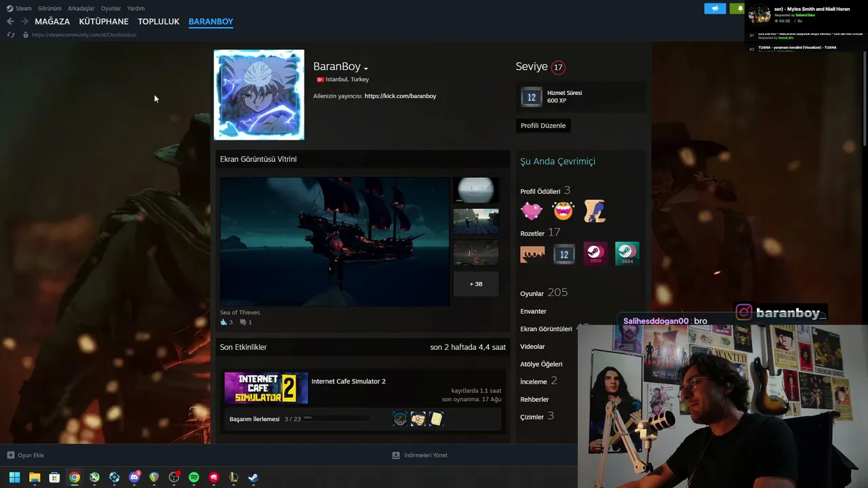
Task: Open the Steam menu
Action: (19, 8)
